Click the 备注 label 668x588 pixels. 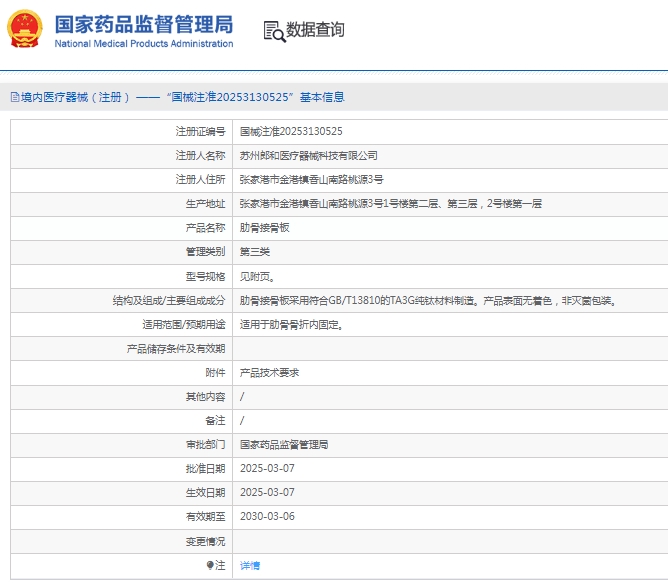click(215, 421)
